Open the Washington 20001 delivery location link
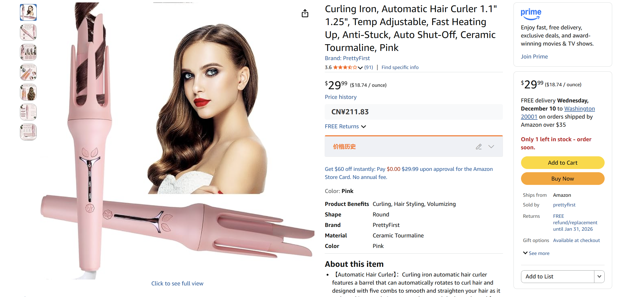Image resolution: width=644 pixels, height=297 pixels. tap(579, 109)
